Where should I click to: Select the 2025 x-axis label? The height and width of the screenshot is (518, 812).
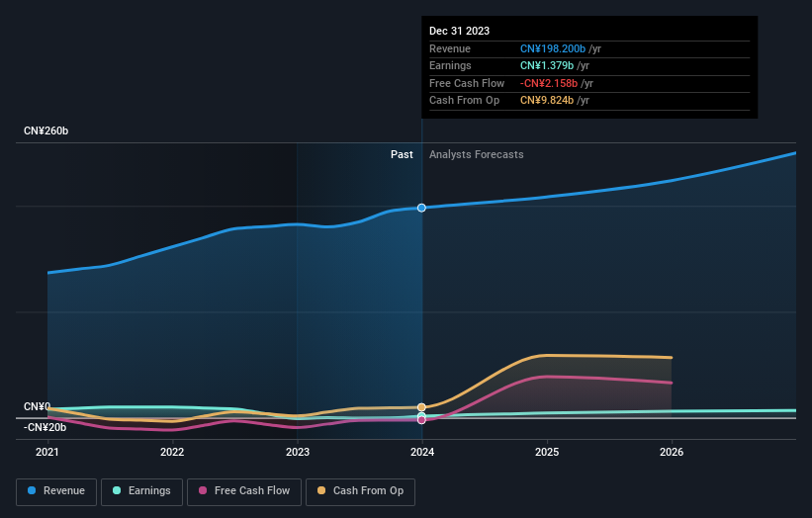tap(547, 452)
